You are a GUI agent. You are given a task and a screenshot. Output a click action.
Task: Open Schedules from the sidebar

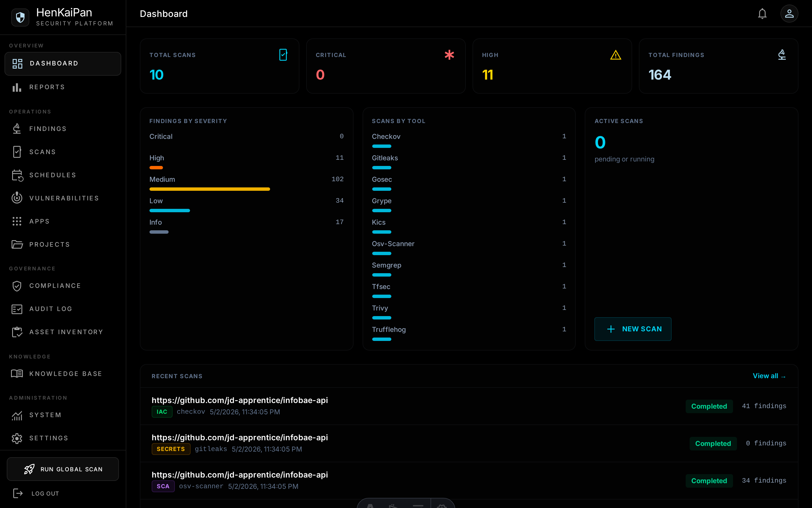(63, 175)
